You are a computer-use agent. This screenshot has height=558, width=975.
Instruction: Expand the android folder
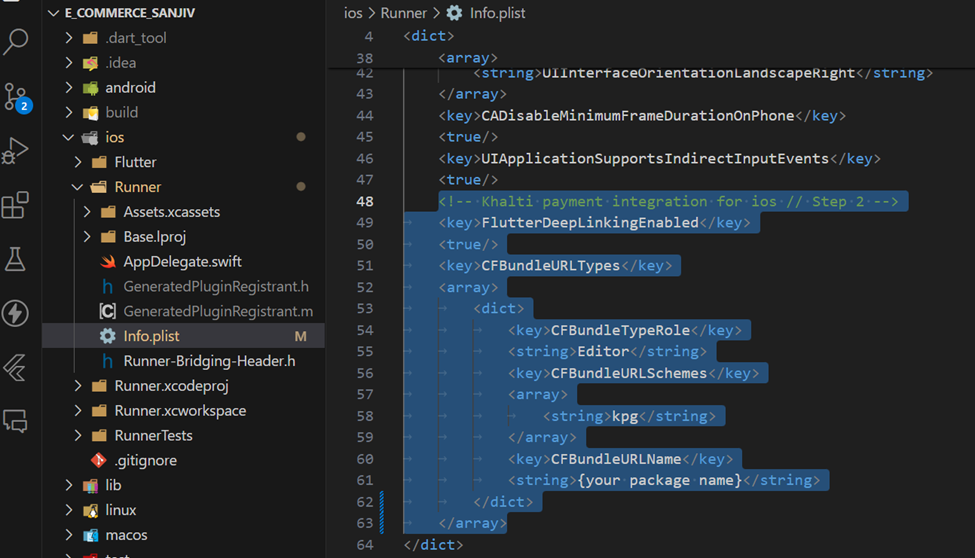point(130,87)
